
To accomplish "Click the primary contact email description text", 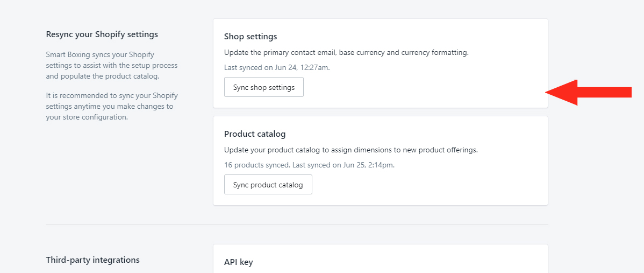I will point(346,53).
